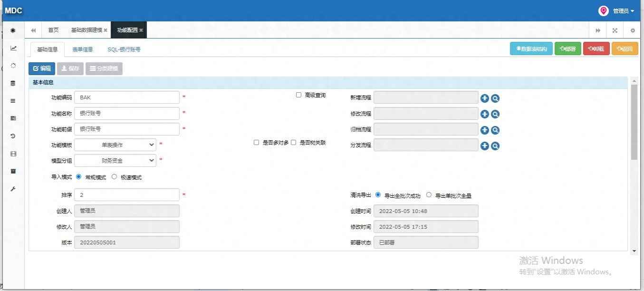Click the blue 编辑 button
Screen dimensions: 644x291
pos(42,68)
